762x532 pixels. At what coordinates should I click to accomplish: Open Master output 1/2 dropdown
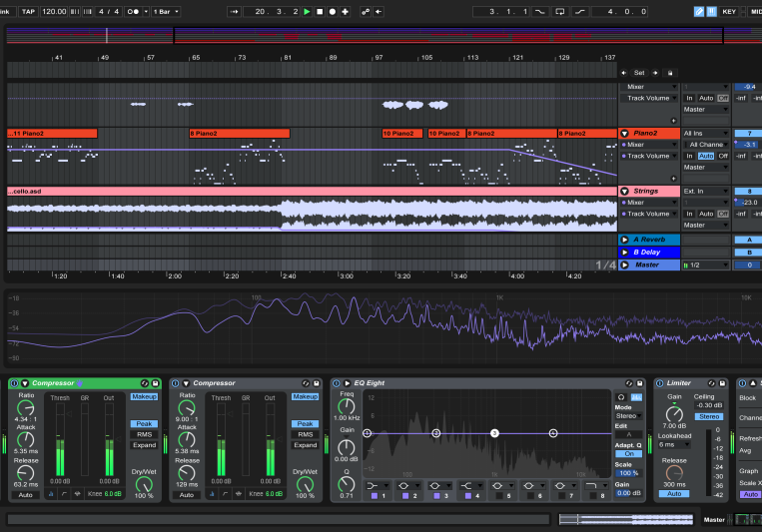click(706, 265)
